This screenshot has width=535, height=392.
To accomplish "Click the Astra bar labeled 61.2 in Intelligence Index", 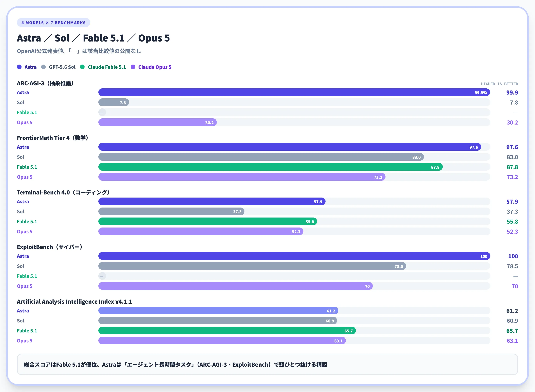I will pyautogui.click(x=218, y=311).
